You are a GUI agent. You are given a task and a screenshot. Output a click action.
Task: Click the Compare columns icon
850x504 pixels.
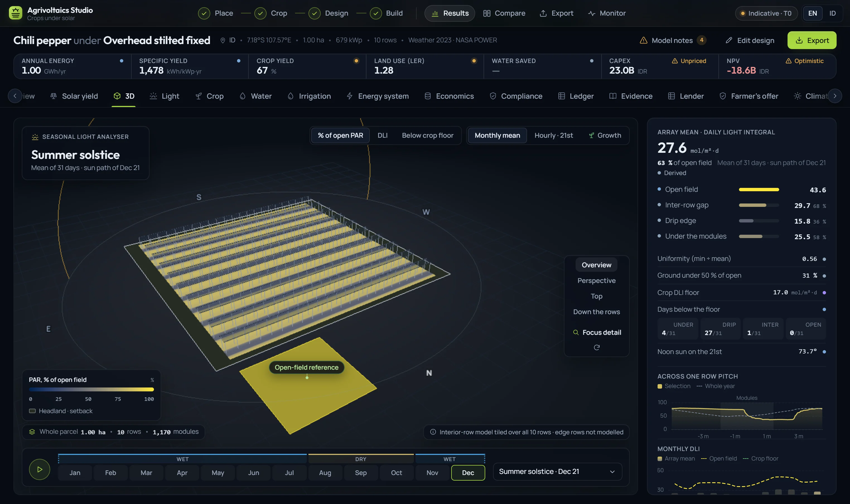click(486, 13)
